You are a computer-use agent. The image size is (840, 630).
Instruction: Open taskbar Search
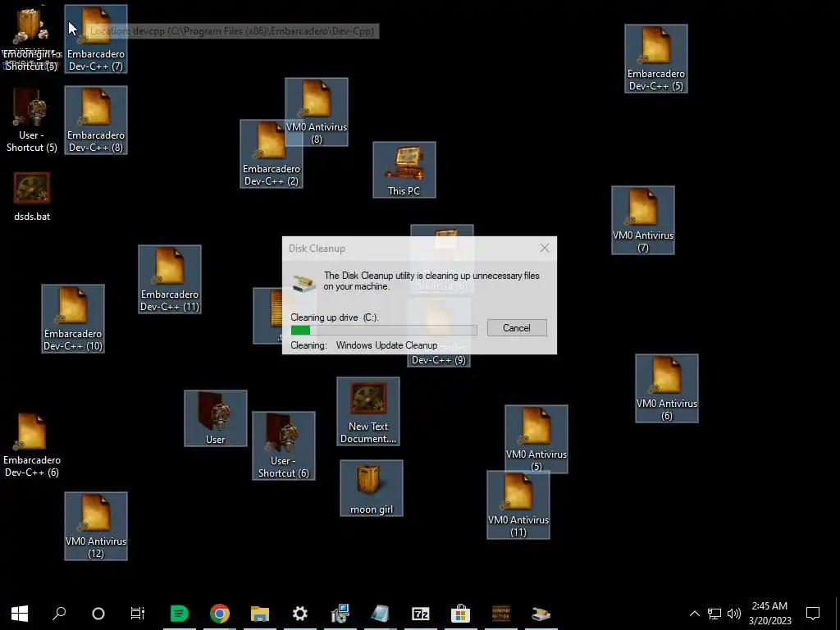59,614
